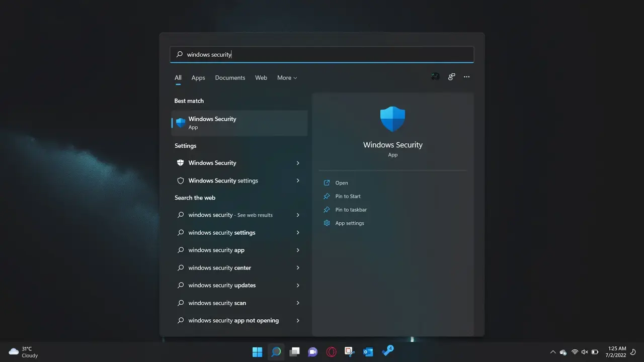Image resolution: width=644 pixels, height=362 pixels.
Task: Click the Open action's launch icon
Action: point(327,183)
